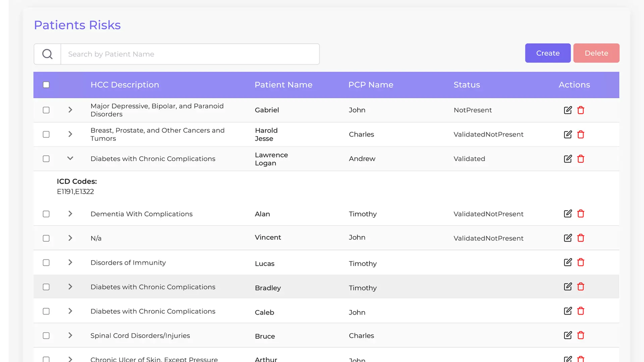Edit Gabriel's risk record

click(x=568, y=110)
